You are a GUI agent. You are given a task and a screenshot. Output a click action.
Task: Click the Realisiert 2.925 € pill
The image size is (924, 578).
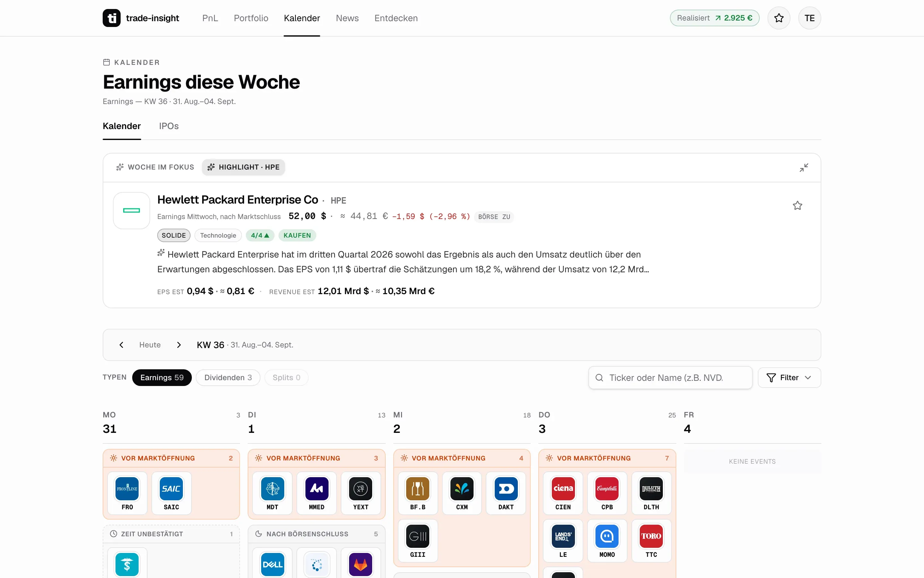714,18
